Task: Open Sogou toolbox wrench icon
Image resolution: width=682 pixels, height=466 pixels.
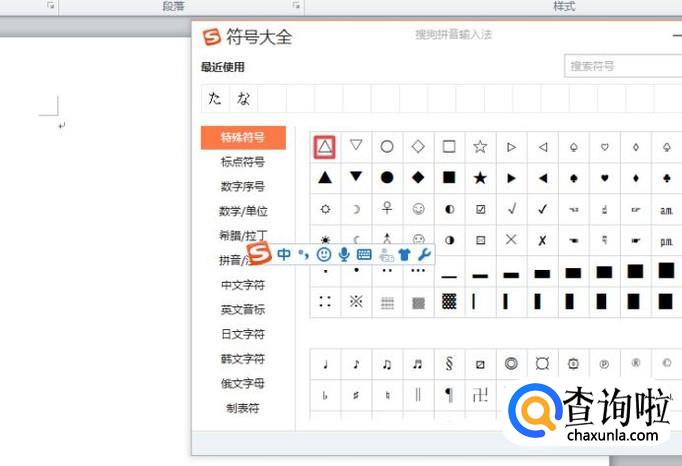Action: [x=423, y=254]
